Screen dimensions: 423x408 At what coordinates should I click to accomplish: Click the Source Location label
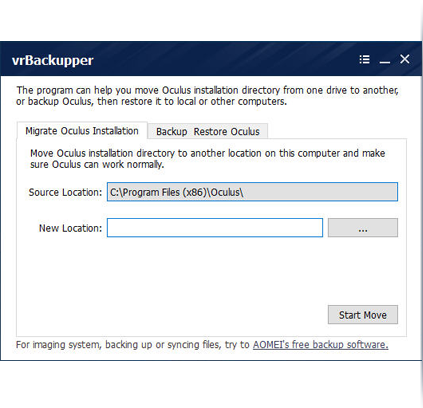(x=65, y=192)
